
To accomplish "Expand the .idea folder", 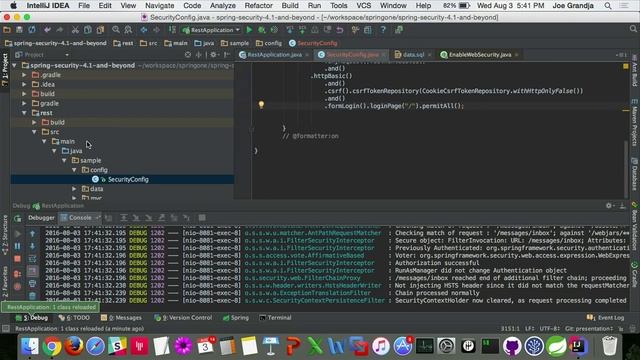I will coord(24,84).
